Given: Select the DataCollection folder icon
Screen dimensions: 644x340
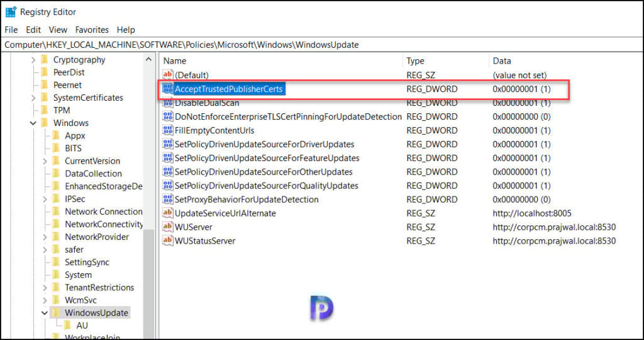Looking at the screenshot, I should (56, 174).
